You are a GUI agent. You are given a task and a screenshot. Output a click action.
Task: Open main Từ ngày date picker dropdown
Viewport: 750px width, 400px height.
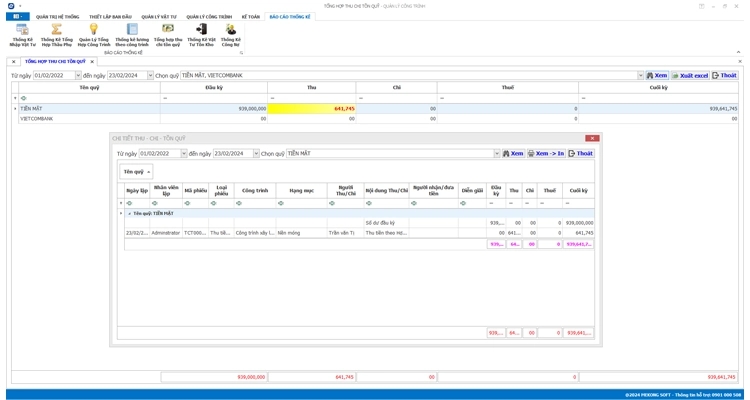click(x=78, y=76)
